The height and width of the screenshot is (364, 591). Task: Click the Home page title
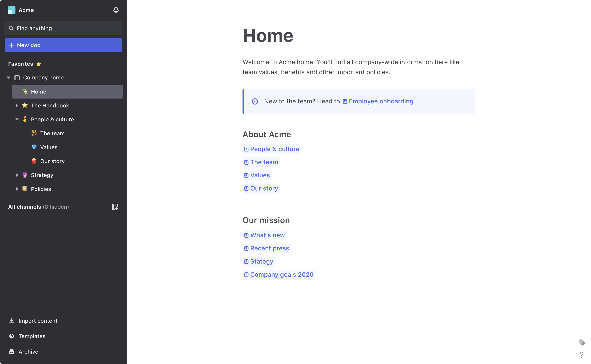coord(268,36)
